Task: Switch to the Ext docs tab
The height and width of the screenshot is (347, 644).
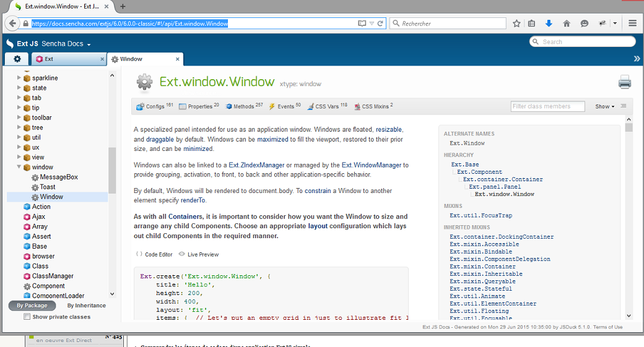Action: click(68, 59)
